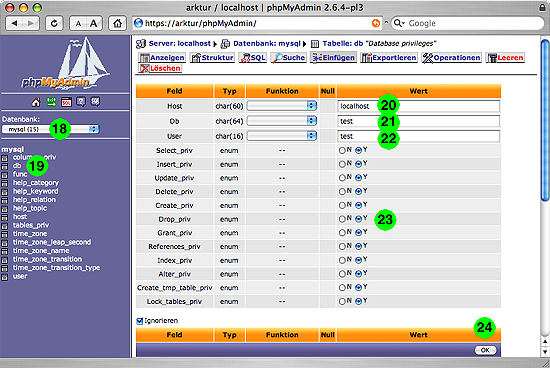Viewport: 550px width, 368px height.
Task: Click browse icon beside time_zone_name table
Action: tap(5, 251)
